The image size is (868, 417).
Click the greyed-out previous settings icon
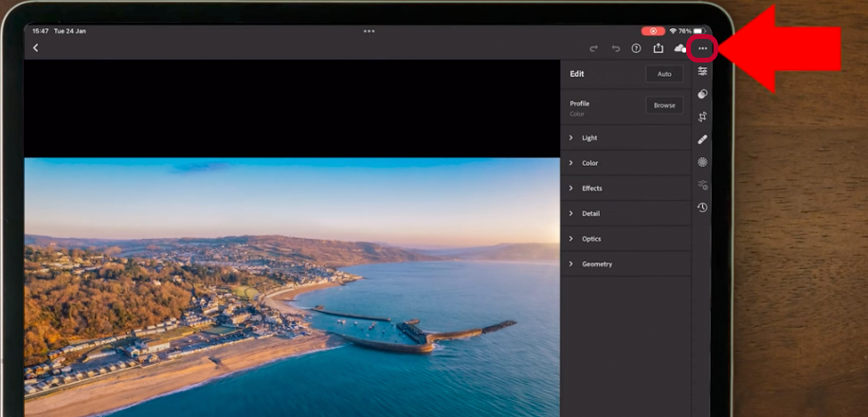(702, 185)
